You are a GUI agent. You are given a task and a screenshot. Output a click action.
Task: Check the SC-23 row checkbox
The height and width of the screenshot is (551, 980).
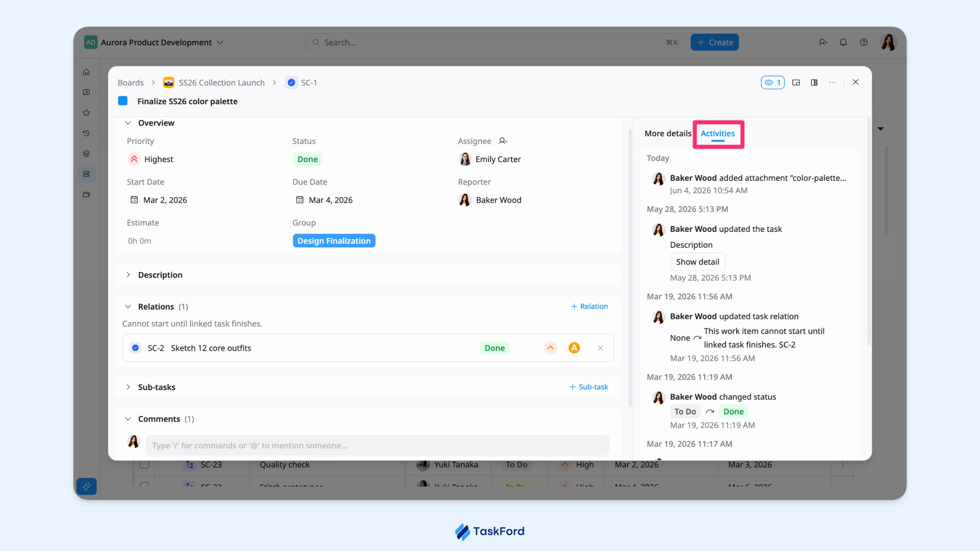[x=145, y=464]
